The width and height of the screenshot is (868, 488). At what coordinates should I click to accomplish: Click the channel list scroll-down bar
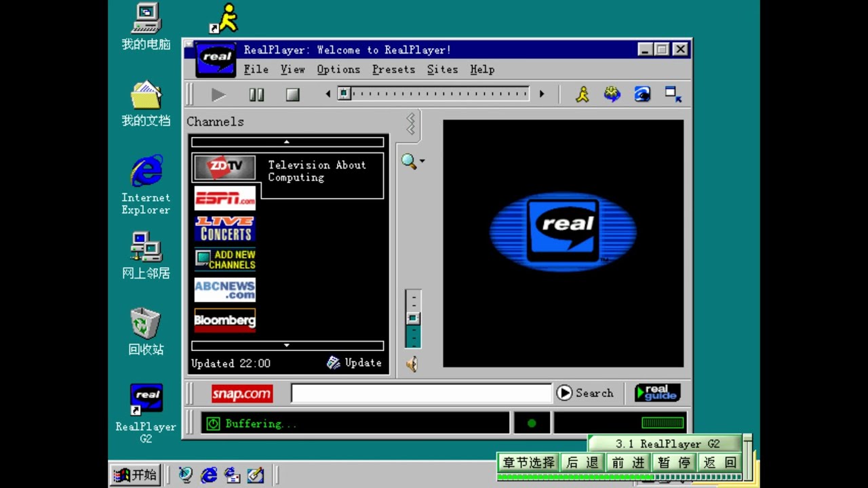tap(288, 346)
